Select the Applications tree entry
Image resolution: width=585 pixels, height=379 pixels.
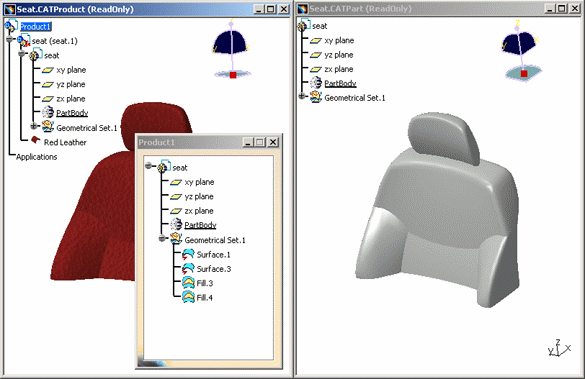click(37, 157)
